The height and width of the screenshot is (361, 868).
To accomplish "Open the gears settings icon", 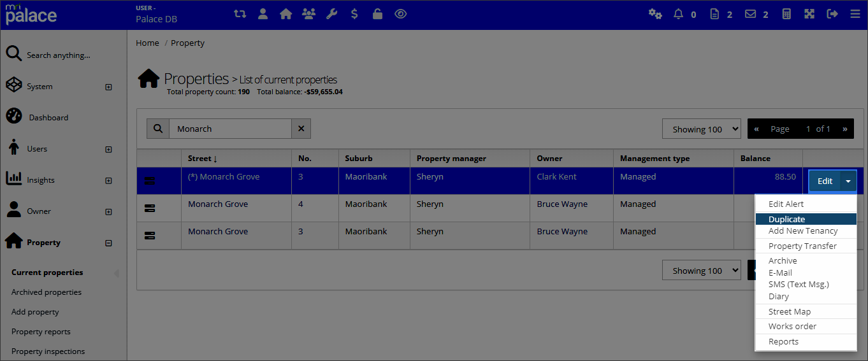I will [x=655, y=13].
